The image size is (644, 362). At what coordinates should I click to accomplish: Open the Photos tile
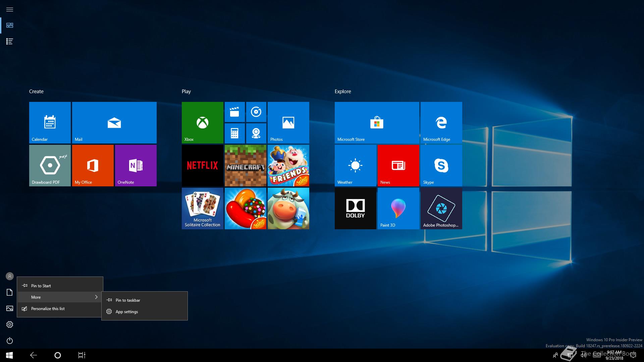click(x=288, y=123)
